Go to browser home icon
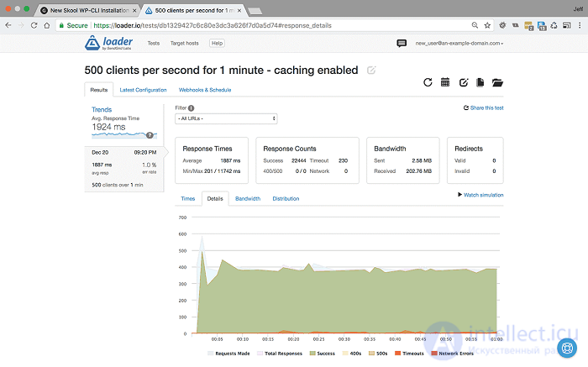This screenshot has width=588, height=367. pos(47,25)
